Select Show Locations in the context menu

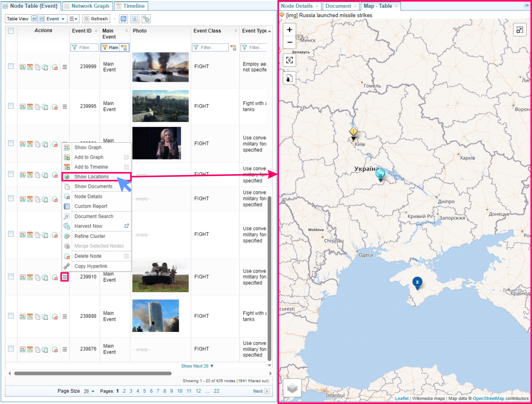click(x=91, y=177)
